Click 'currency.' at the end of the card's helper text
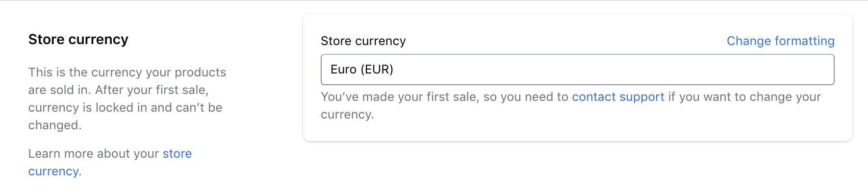This screenshot has width=868, height=191. click(x=347, y=115)
